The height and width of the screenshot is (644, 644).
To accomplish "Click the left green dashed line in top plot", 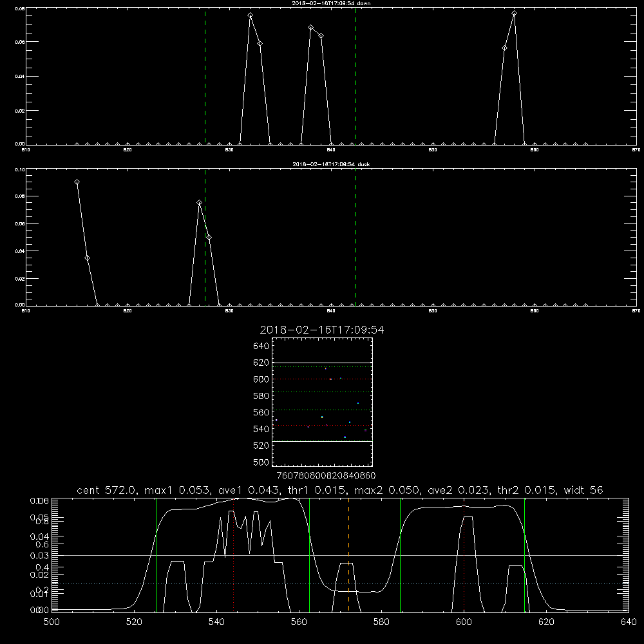I will [205, 76].
